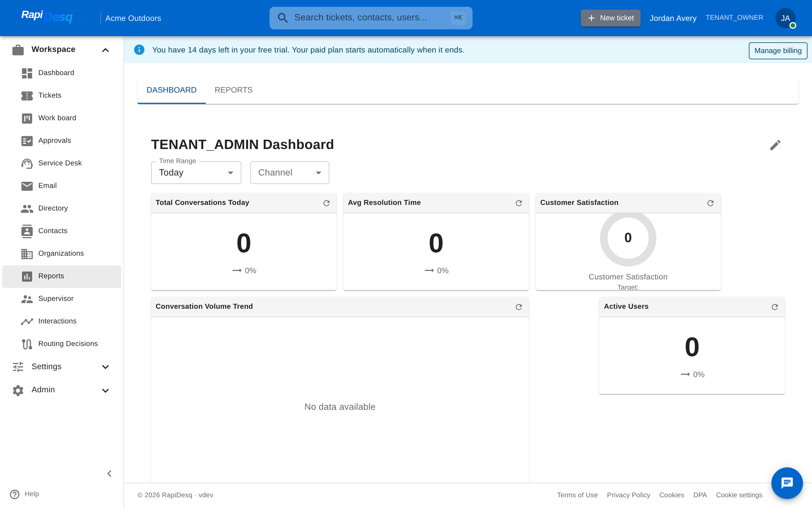Expand the Admin section
Image resolution: width=812 pixels, height=508 pixels.
62,390
